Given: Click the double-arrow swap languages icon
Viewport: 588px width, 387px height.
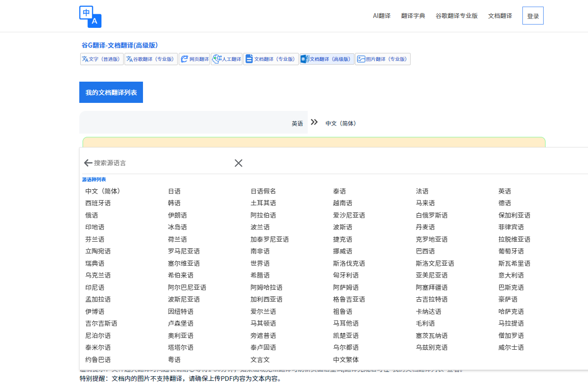Looking at the screenshot, I should pos(314,122).
